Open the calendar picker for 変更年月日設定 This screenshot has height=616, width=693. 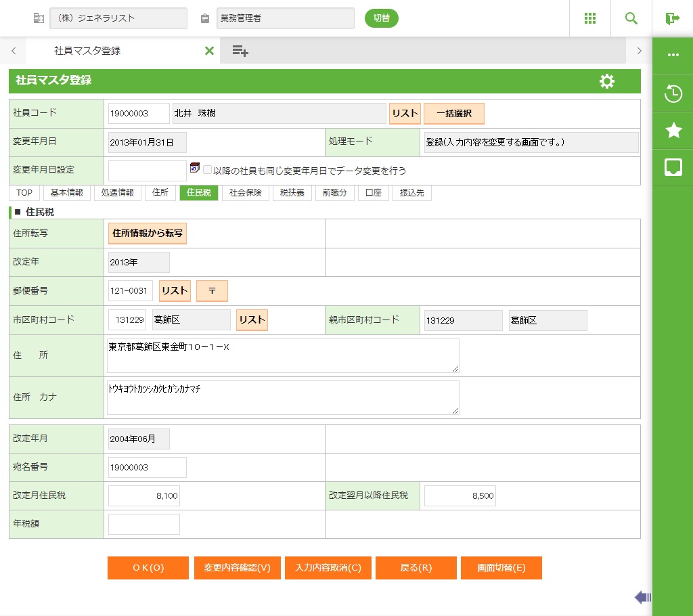tap(195, 168)
